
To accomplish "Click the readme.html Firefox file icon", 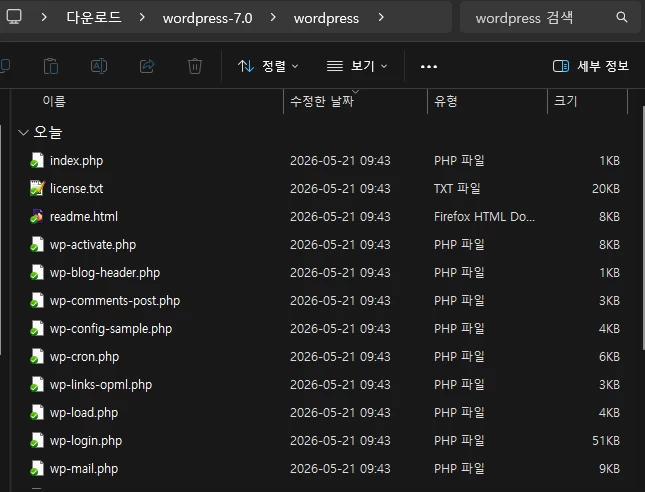I will click(x=37, y=216).
